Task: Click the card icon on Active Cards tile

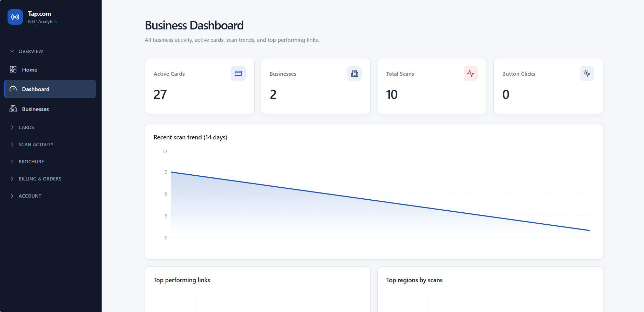Action: 238,74
